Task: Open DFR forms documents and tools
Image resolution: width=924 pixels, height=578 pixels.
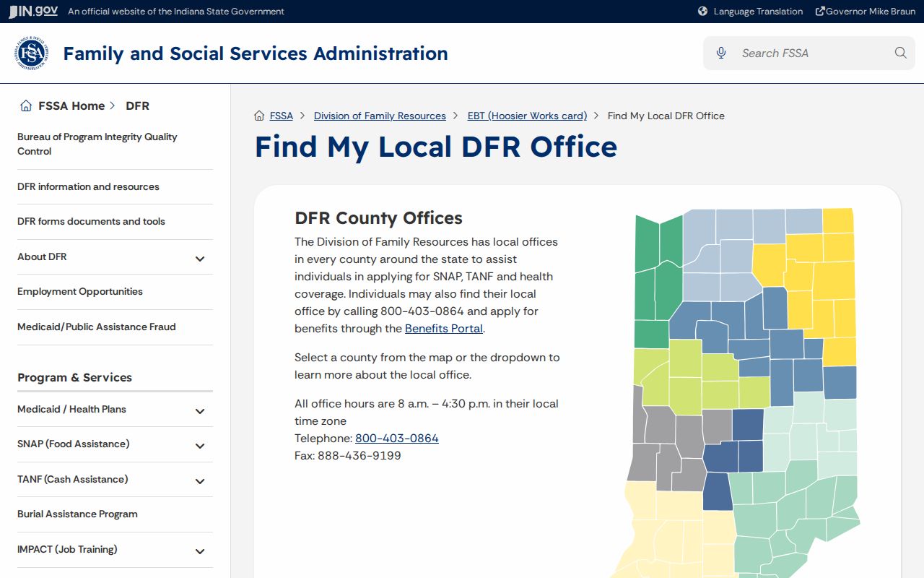Action: click(91, 222)
